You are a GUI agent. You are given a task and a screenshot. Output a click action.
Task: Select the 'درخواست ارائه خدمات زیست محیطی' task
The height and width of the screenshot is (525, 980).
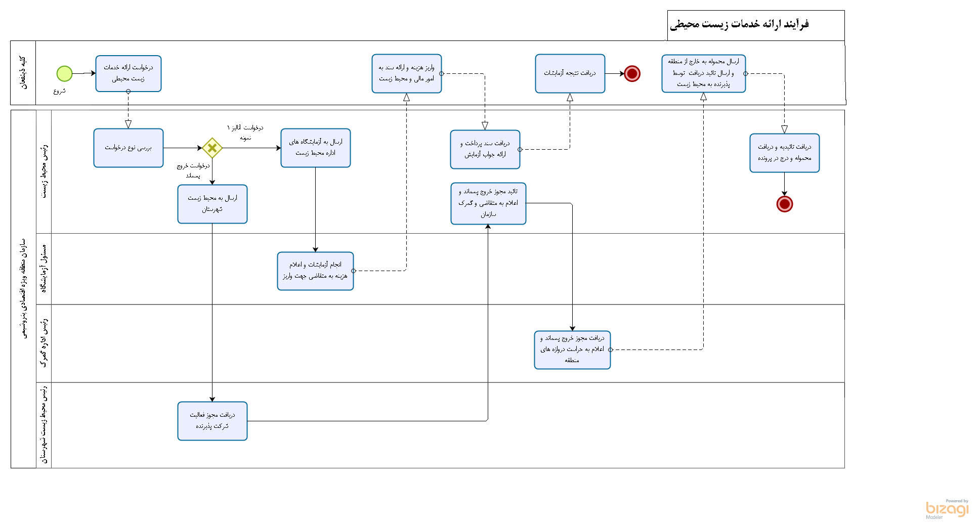(x=129, y=73)
